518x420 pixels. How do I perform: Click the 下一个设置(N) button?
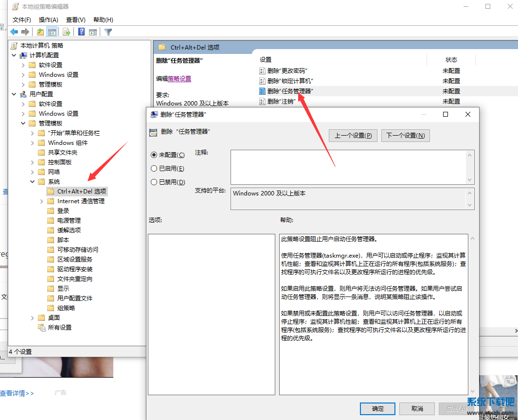click(406, 136)
